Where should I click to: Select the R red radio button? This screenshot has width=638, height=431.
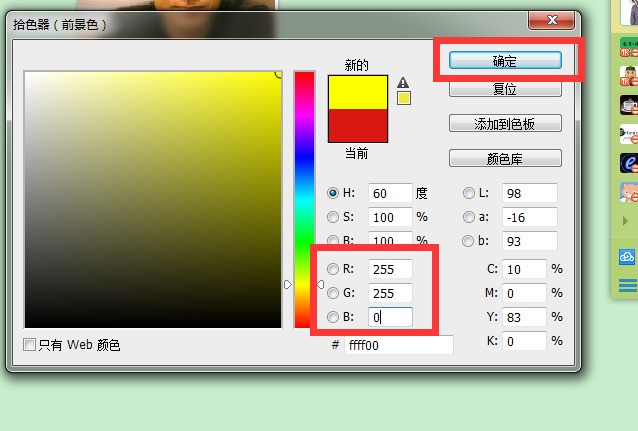(333, 269)
